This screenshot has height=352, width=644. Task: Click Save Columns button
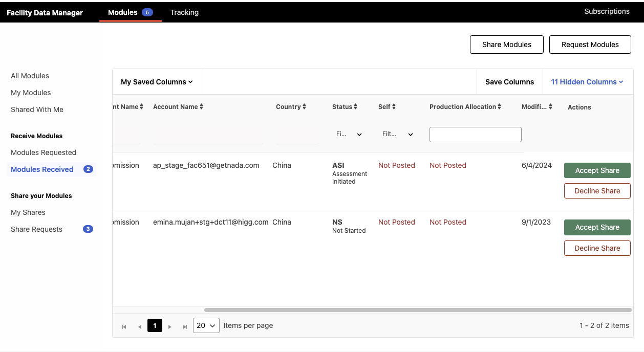click(509, 82)
